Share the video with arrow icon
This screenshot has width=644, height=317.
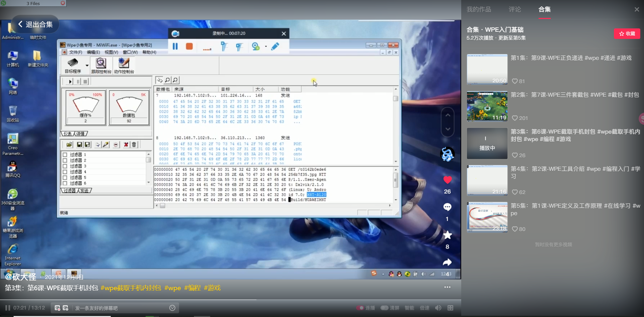[447, 262]
